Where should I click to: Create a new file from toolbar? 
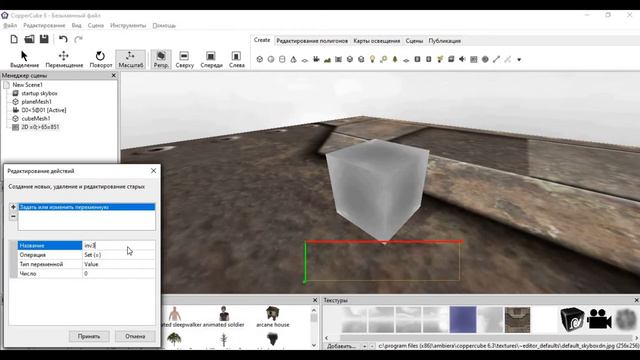coord(14,39)
